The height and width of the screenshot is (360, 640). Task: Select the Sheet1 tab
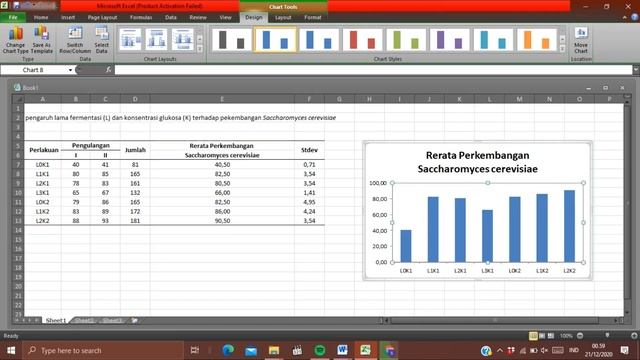click(x=56, y=320)
